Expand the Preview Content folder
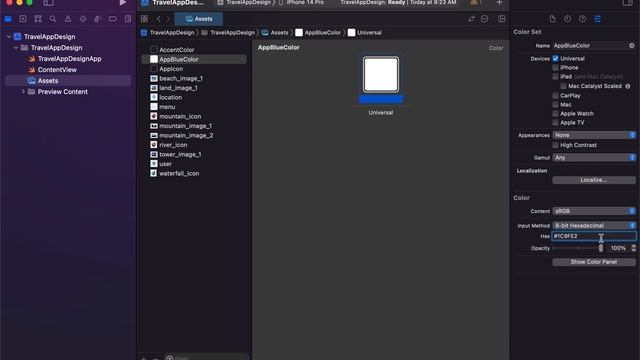640x360 pixels. 23,92
